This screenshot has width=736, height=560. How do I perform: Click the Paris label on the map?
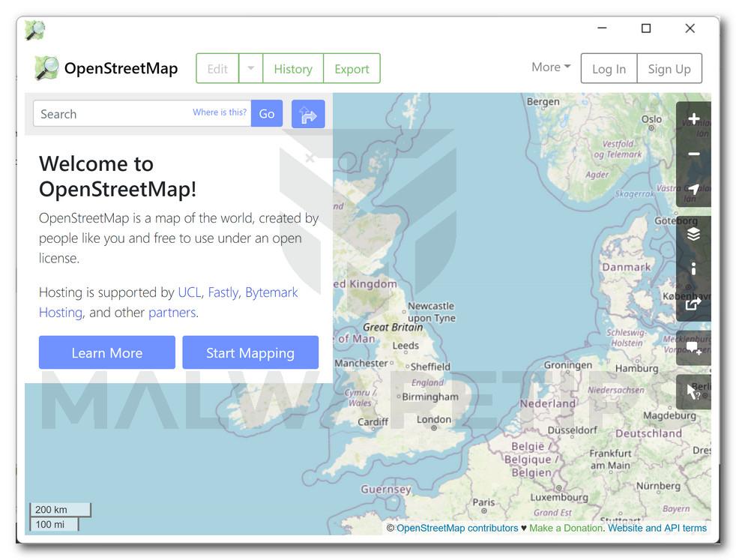(x=483, y=502)
